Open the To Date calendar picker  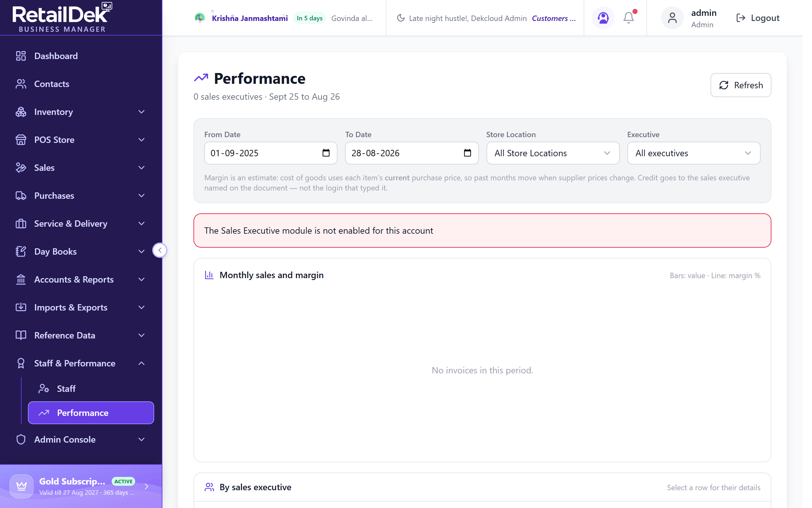[x=467, y=153]
